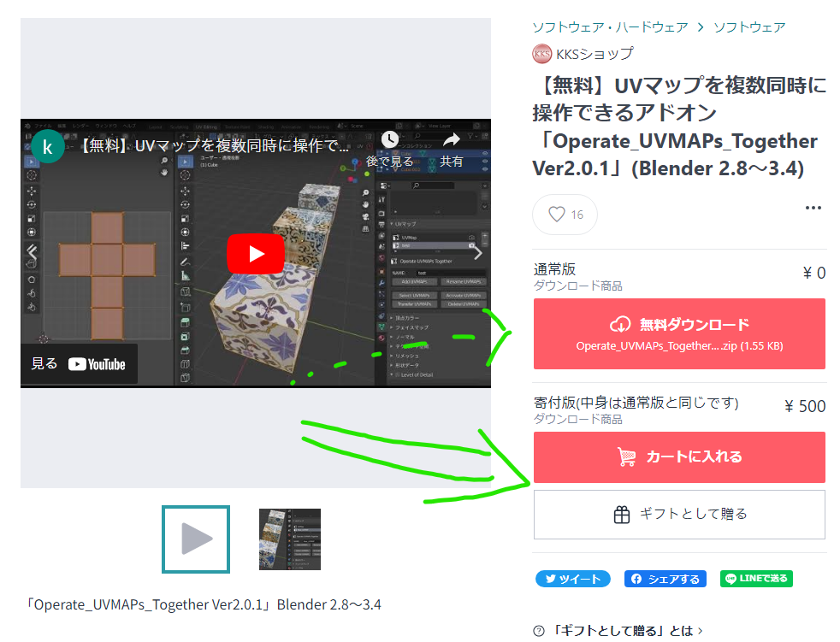
Task: Open 「ギフトとして贈る」とは help link
Action: tap(628, 631)
